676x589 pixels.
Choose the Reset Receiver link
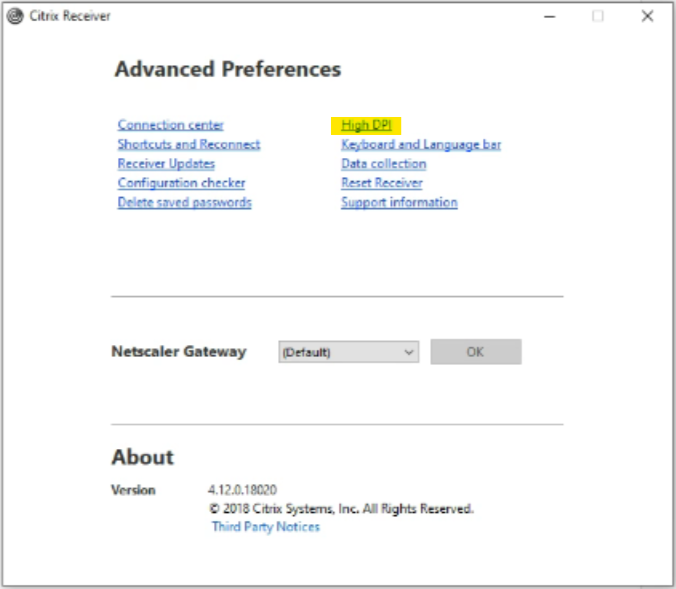pos(381,183)
